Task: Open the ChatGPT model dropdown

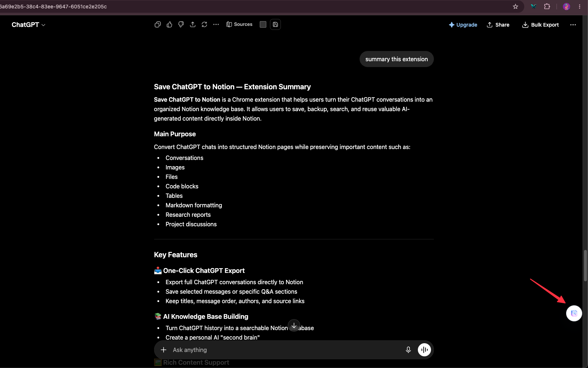Action: [28, 25]
